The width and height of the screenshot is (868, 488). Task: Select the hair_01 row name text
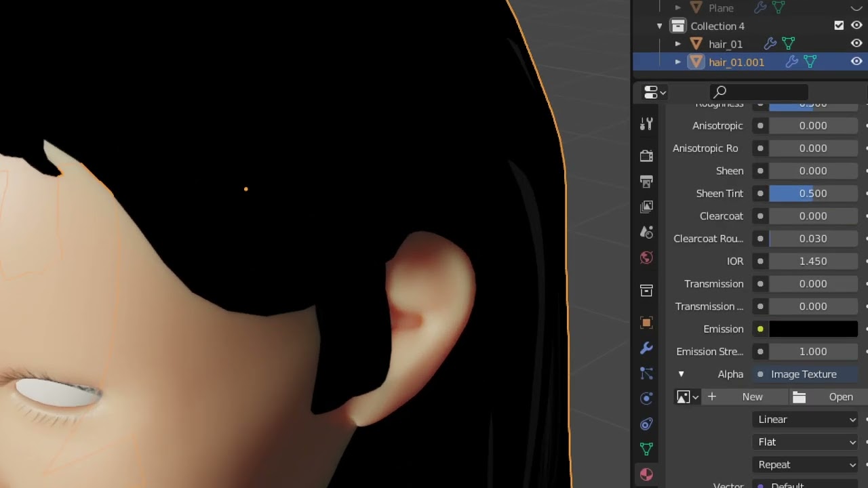pos(726,44)
